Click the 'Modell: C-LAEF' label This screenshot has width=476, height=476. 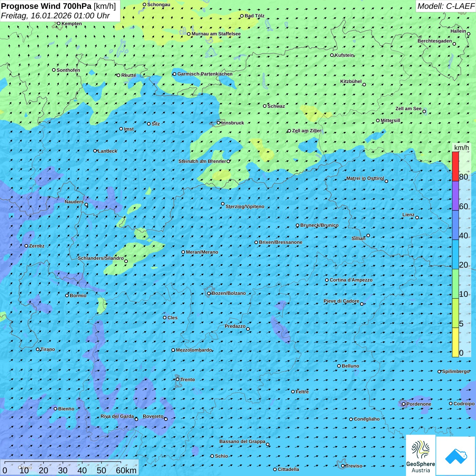(446, 6)
